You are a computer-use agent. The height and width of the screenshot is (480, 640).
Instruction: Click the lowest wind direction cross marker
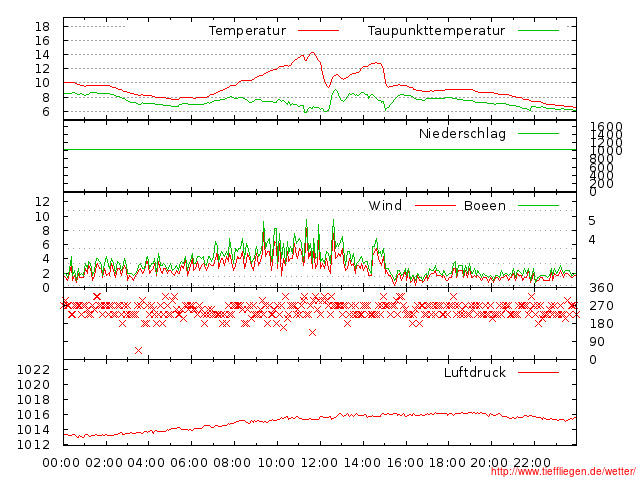pyautogui.click(x=138, y=351)
